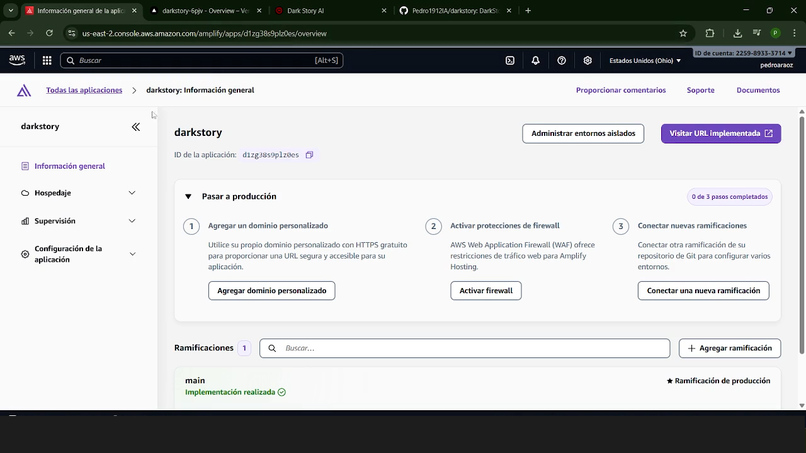Open the account ID dropdown

click(743, 53)
